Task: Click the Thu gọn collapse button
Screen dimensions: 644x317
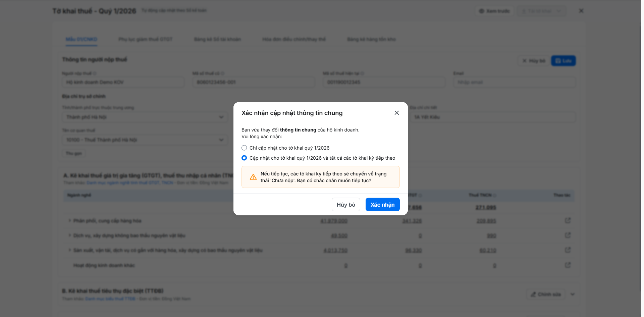Action: [74, 153]
